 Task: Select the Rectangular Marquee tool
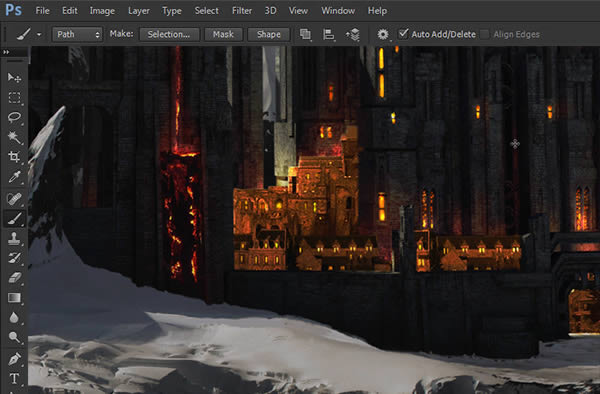tap(14, 98)
